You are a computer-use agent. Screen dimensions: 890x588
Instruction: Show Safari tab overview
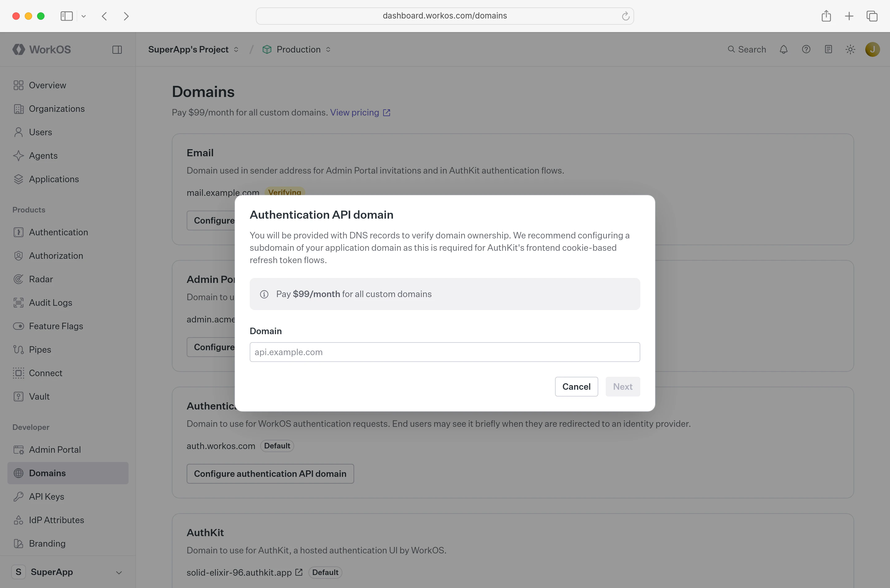click(x=872, y=16)
